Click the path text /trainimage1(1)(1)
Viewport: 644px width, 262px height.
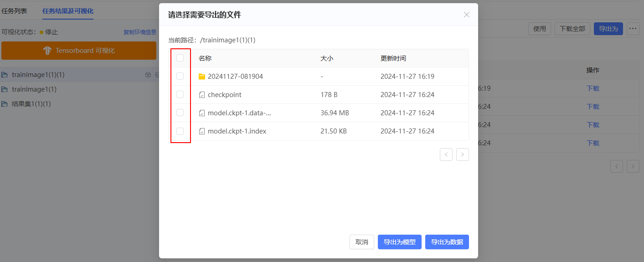(x=228, y=40)
